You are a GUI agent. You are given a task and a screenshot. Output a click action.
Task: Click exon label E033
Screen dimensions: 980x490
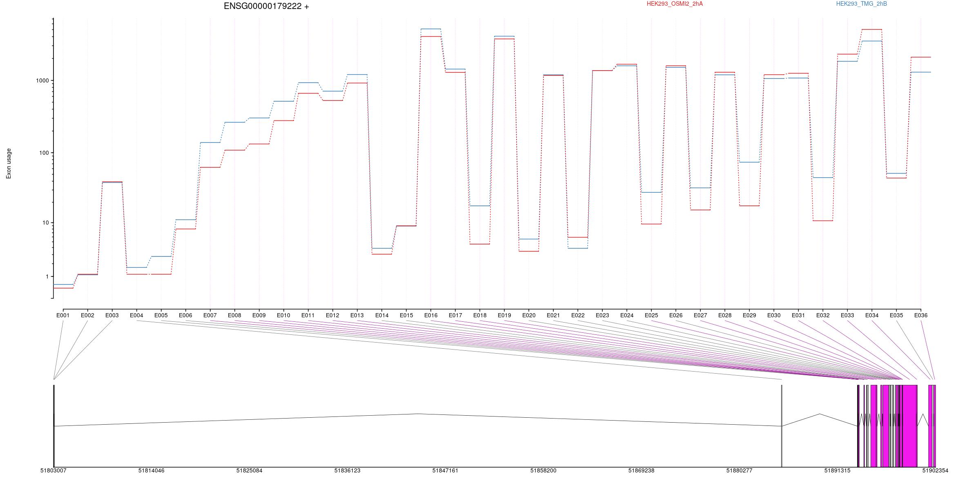847,315
